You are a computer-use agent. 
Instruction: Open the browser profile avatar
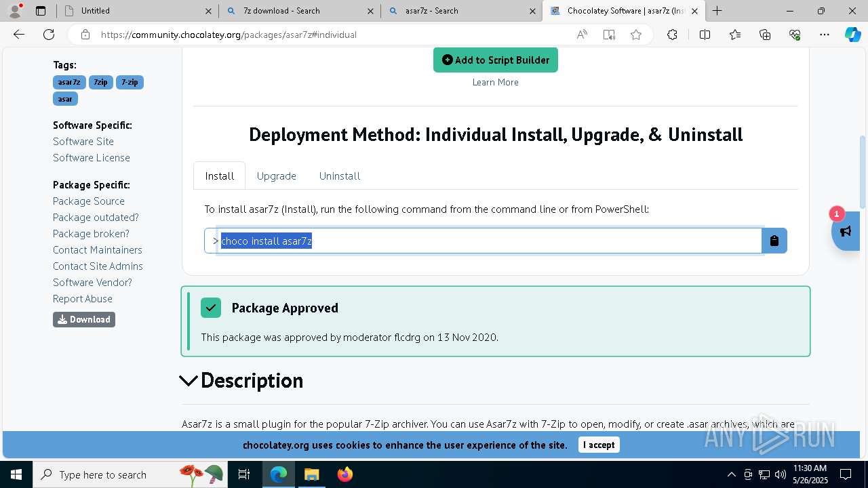15,11
